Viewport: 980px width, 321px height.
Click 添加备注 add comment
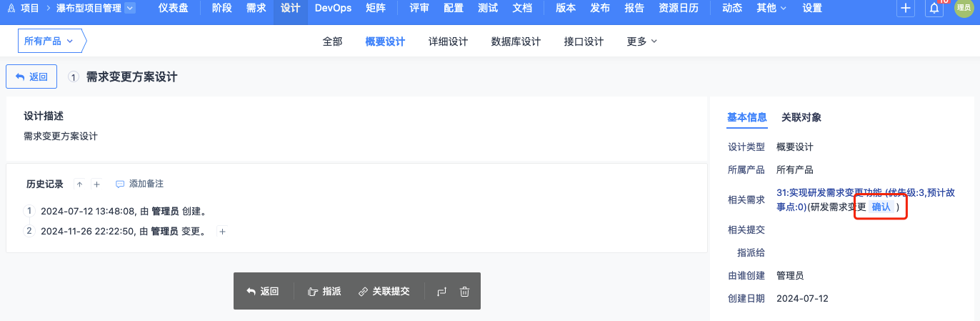click(139, 184)
